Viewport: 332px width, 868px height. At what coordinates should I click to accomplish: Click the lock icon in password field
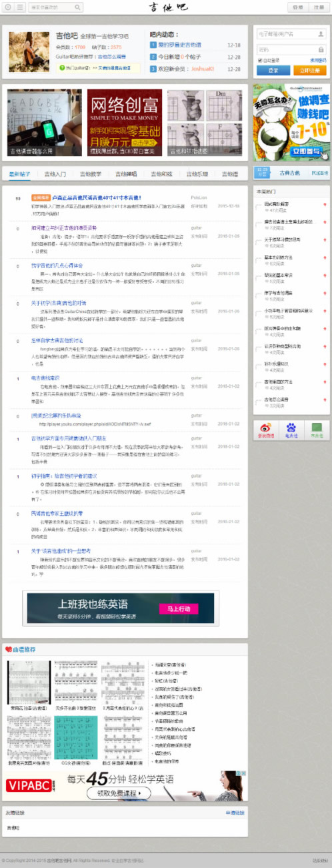(x=321, y=49)
